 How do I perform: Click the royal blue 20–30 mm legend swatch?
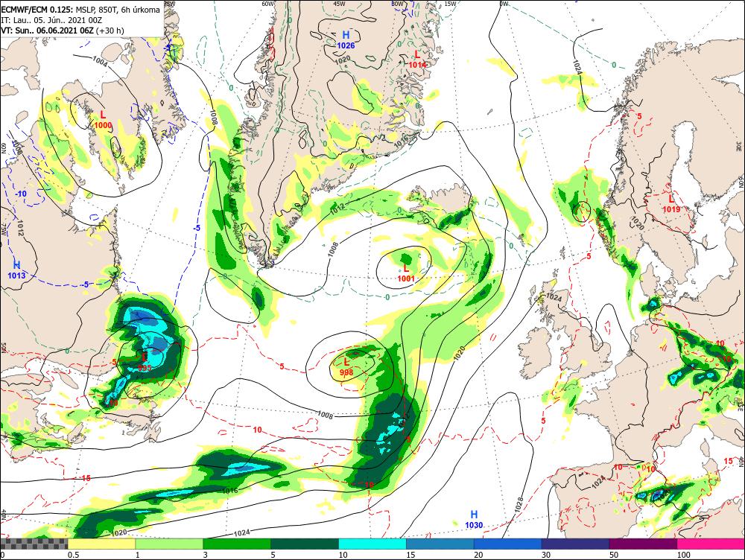point(508,544)
